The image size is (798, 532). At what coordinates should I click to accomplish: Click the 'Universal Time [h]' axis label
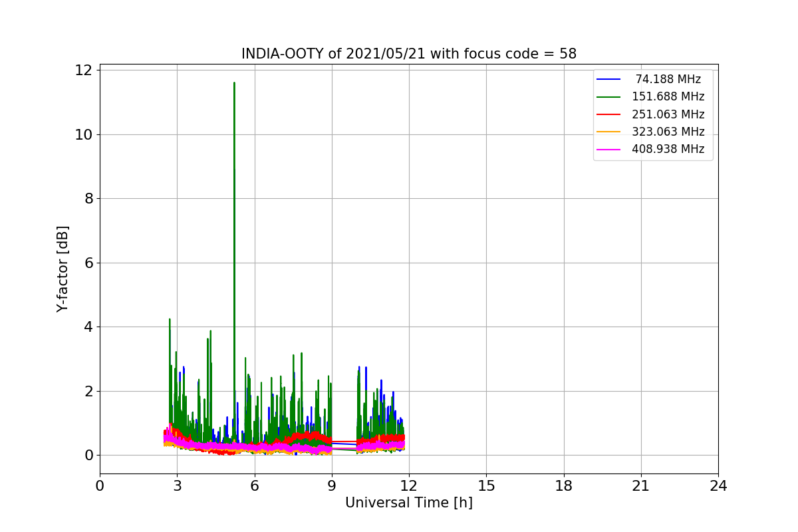coord(409,503)
